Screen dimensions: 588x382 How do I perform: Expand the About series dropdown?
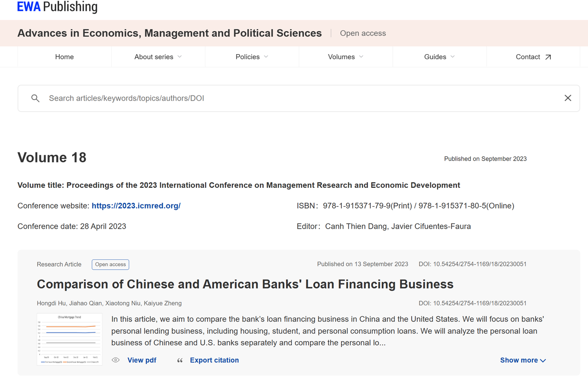coord(158,57)
